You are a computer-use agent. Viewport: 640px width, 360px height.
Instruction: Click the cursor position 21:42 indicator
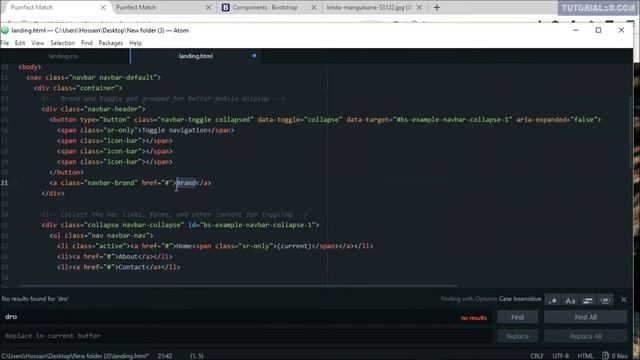click(165, 356)
